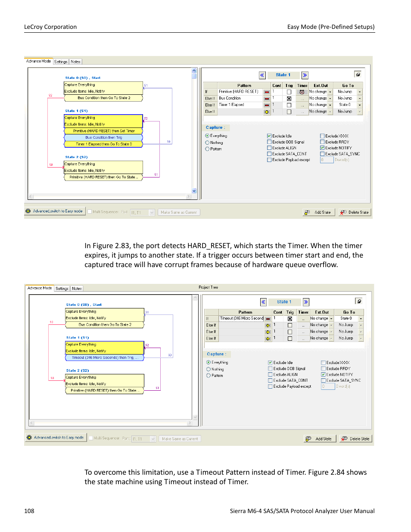Click Dword(s) input field in first screenshot

pos(327,160)
